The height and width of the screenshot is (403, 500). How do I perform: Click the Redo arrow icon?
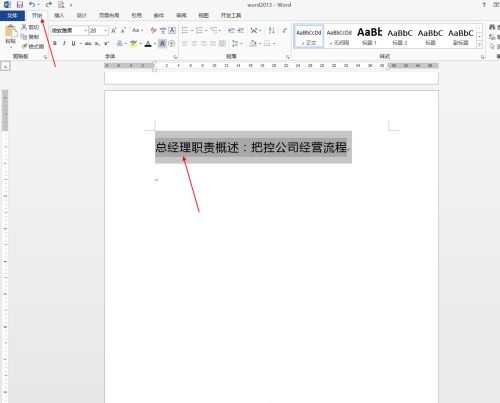49,5
